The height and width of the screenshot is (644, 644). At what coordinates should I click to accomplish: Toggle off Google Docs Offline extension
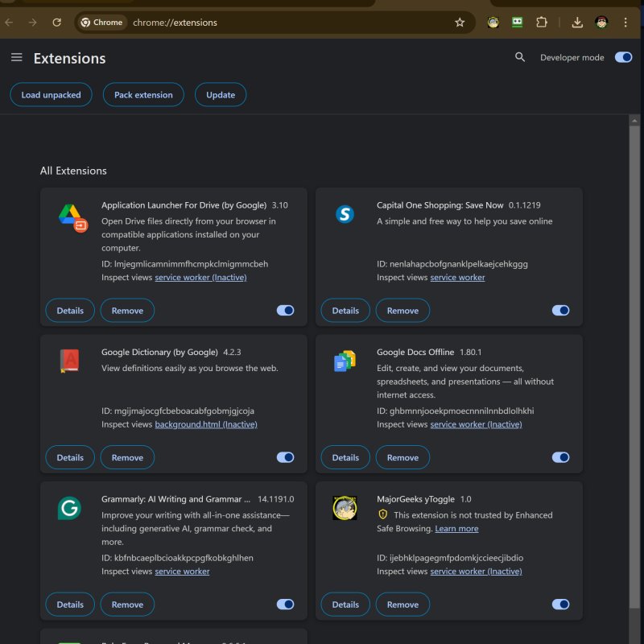pos(561,457)
